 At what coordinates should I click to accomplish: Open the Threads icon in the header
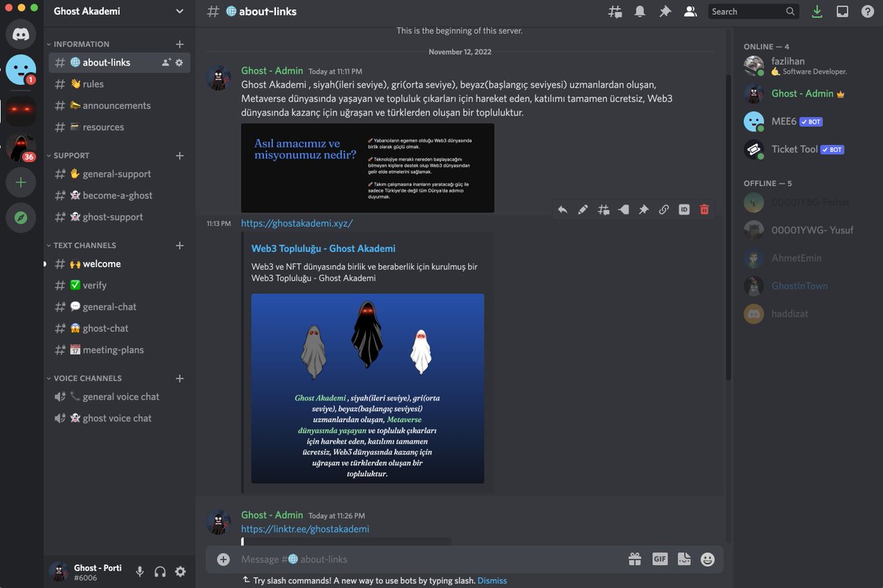pyautogui.click(x=615, y=11)
